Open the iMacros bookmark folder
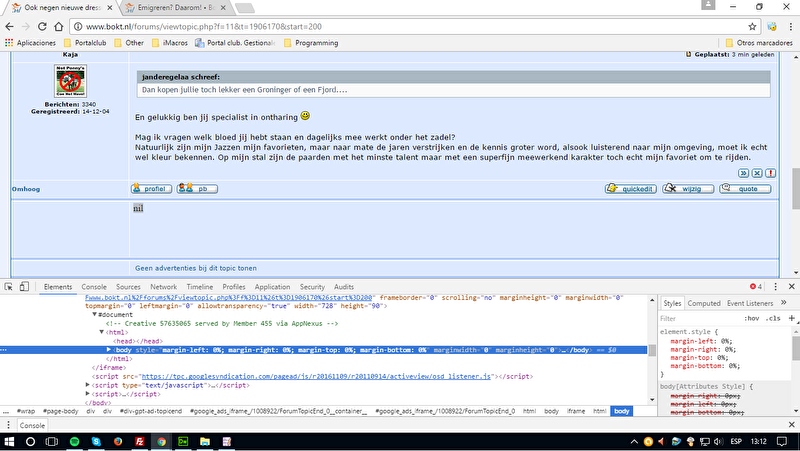This screenshot has height=451, width=800. (170, 43)
